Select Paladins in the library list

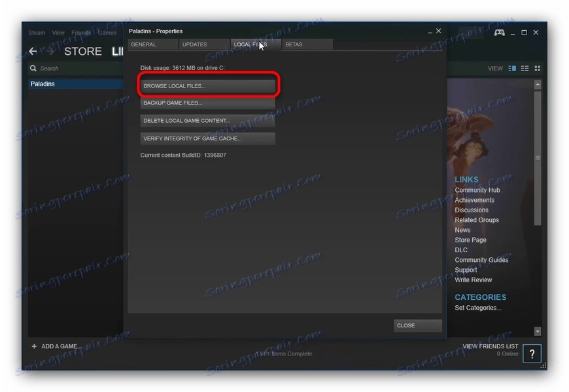tap(75, 84)
